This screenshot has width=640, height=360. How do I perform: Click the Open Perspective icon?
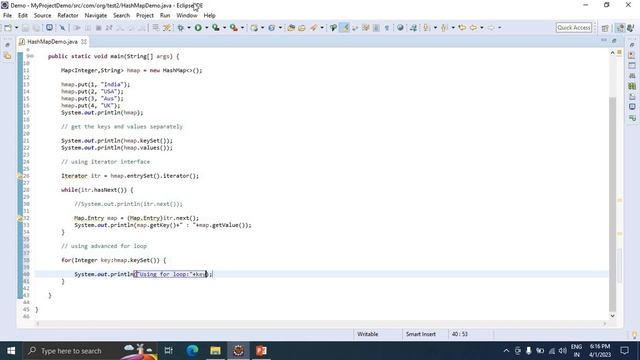tap(605, 28)
